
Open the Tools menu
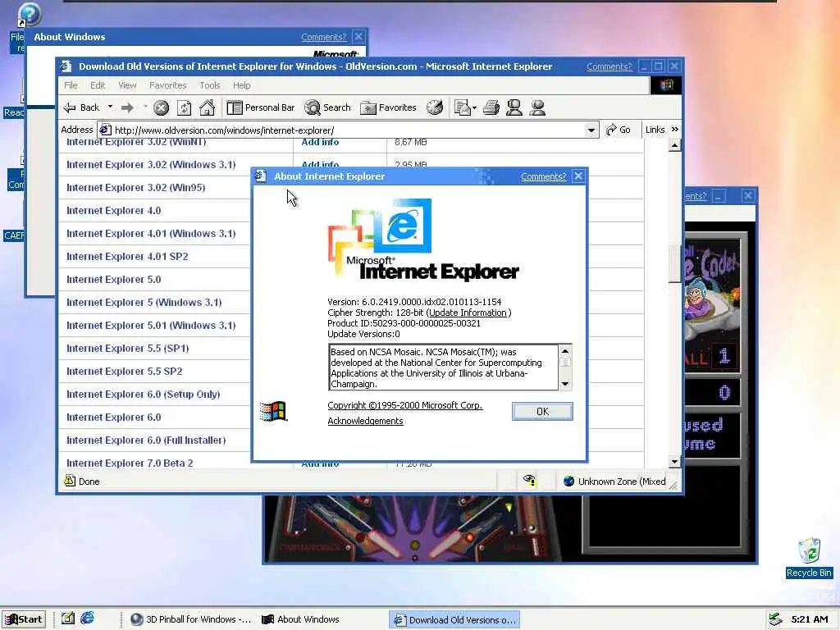click(x=209, y=85)
